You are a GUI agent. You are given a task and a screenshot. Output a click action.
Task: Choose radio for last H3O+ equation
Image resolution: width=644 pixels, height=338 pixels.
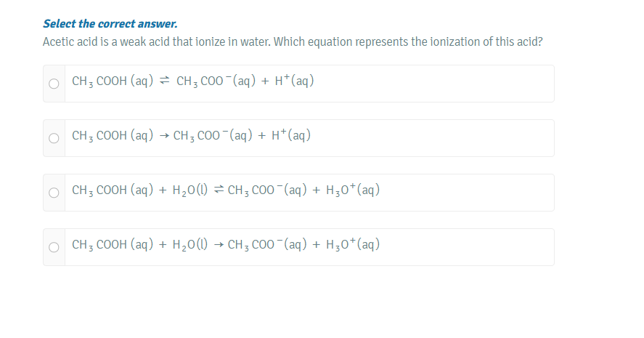point(54,247)
